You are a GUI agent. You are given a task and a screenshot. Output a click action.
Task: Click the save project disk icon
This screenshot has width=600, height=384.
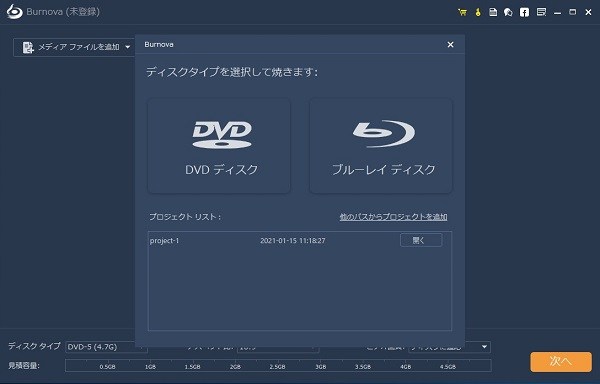click(493, 12)
